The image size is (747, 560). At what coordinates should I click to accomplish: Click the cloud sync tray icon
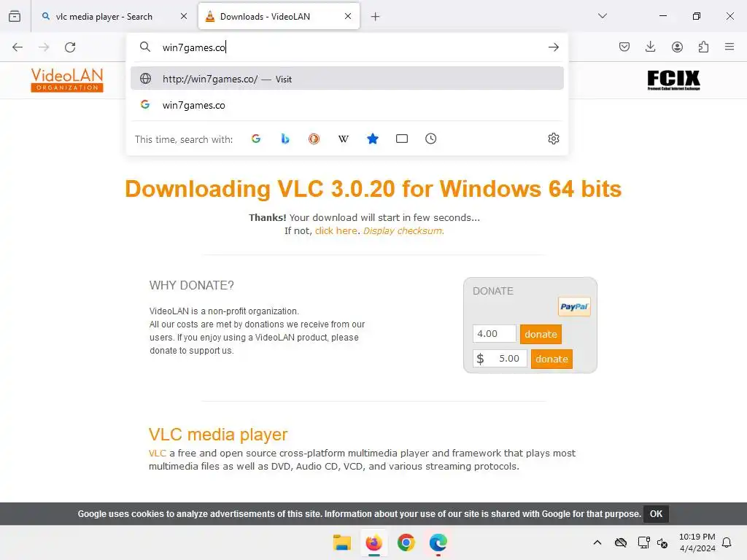[620, 542]
